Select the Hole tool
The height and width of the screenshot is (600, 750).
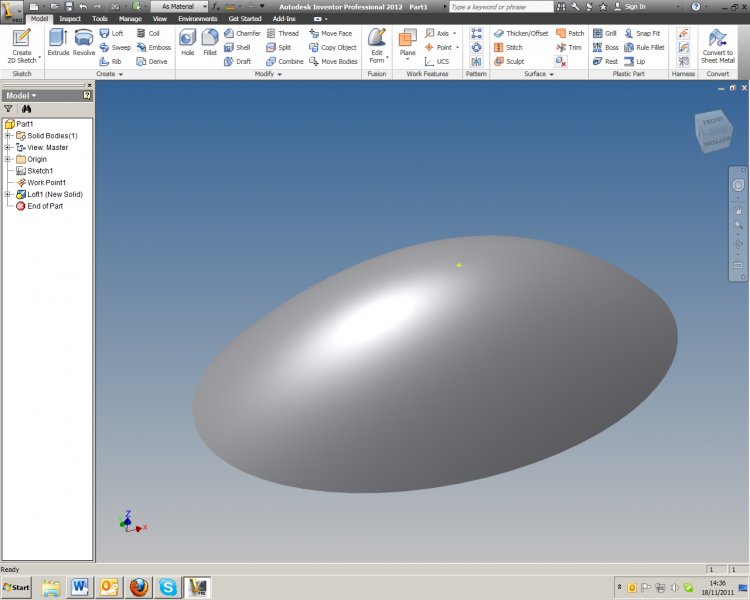point(188,43)
